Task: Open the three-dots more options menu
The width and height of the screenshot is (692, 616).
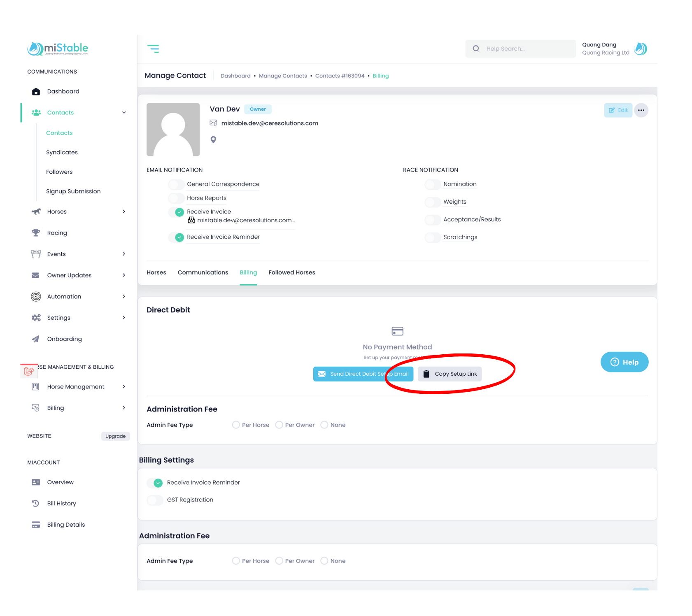Action: [x=641, y=110]
